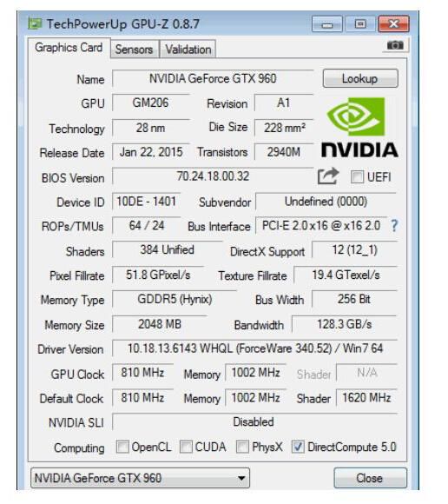Image resolution: width=448 pixels, height=504 pixels.
Task: Click the Lookup button
Action: click(x=360, y=78)
